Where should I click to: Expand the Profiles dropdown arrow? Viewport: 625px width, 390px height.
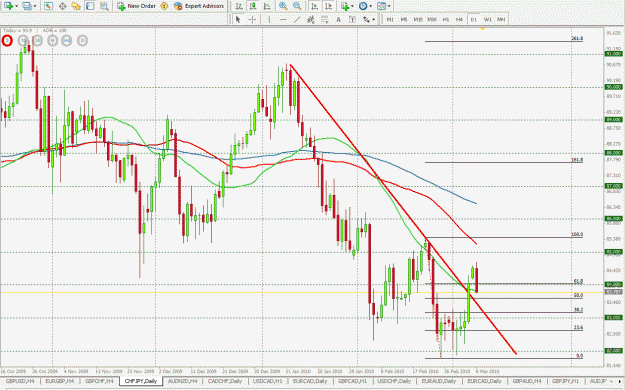coord(35,6)
